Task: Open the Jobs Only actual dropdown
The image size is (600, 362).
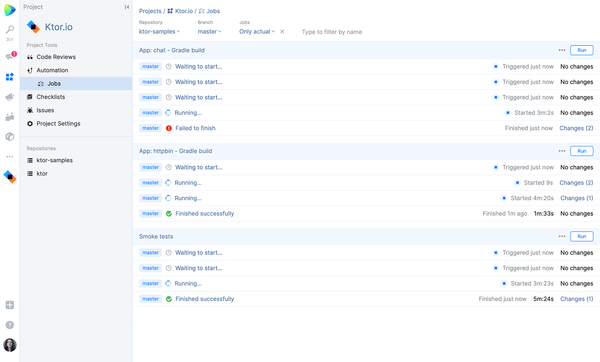Action: point(257,31)
